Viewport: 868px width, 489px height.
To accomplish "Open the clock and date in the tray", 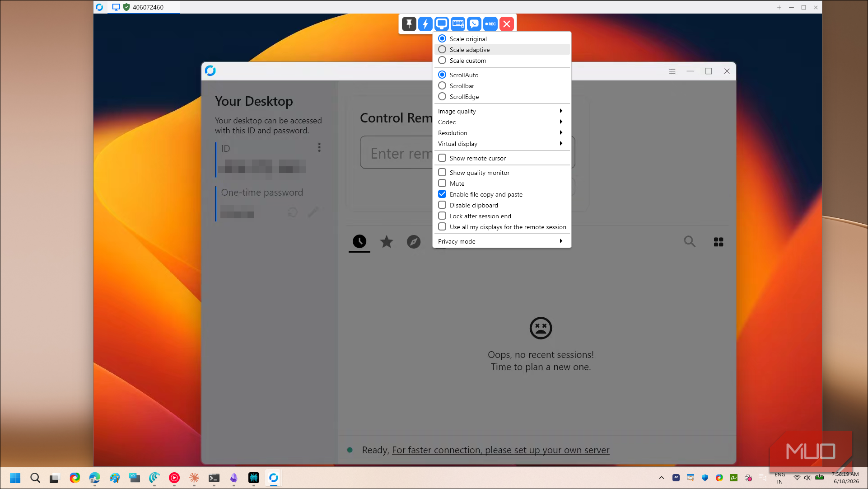I will click(x=846, y=478).
